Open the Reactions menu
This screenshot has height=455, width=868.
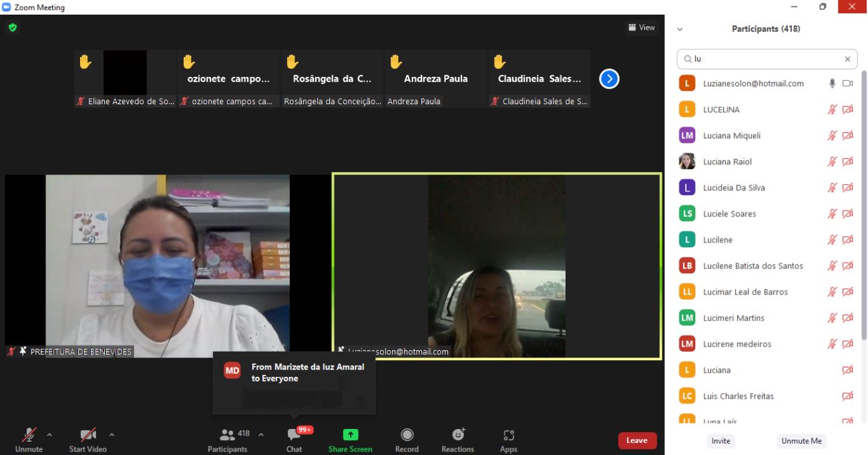tap(458, 437)
